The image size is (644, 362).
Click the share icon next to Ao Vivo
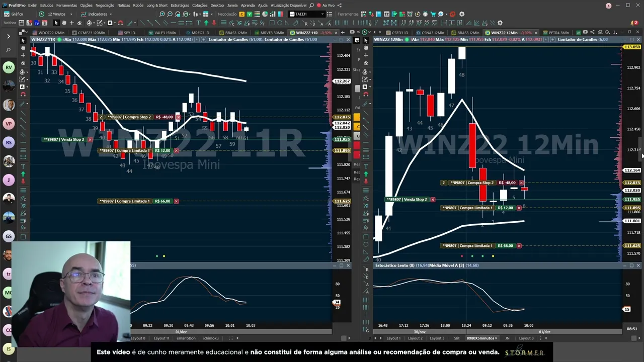coord(340,5)
